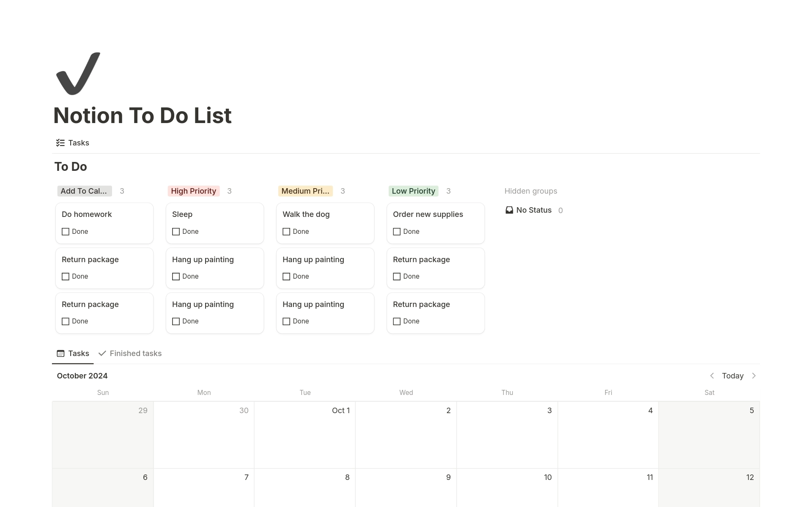Click the Low Priority label
812x507 pixels.
pos(413,190)
